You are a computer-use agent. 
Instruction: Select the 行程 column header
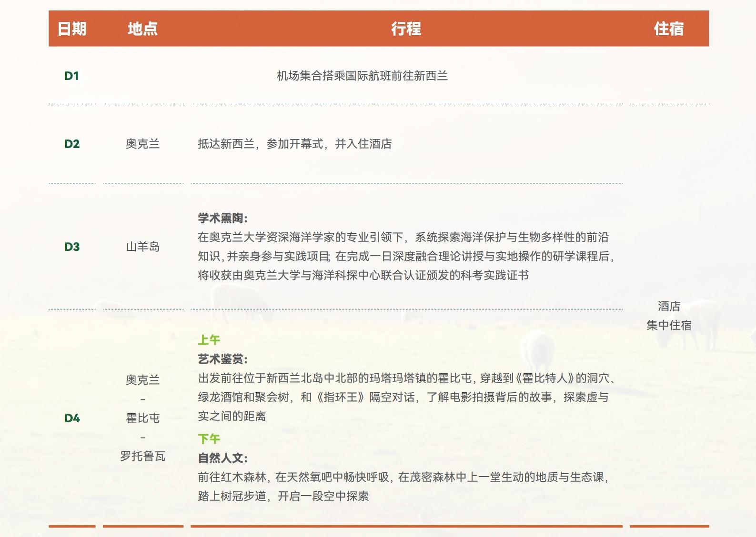point(406,29)
